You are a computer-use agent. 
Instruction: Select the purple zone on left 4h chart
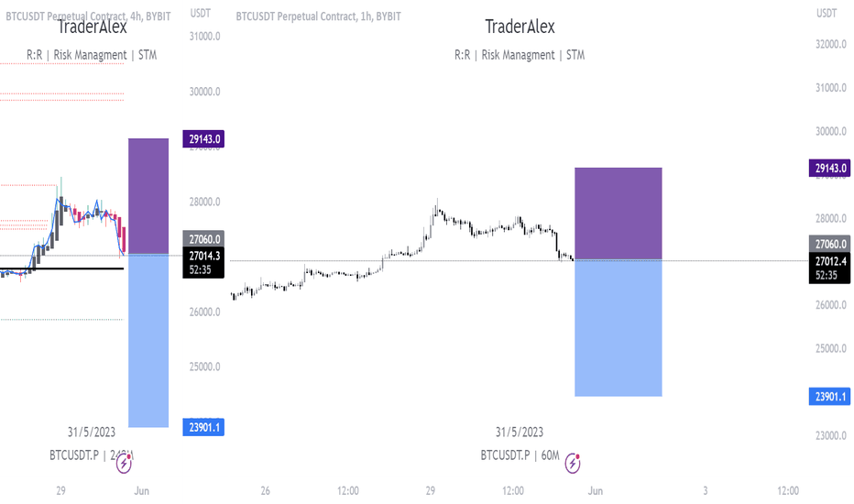[148, 196]
